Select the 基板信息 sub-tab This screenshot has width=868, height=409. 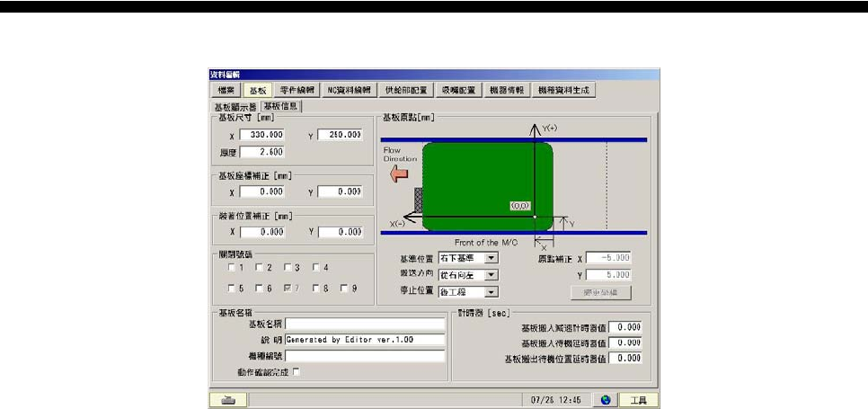coord(280,106)
